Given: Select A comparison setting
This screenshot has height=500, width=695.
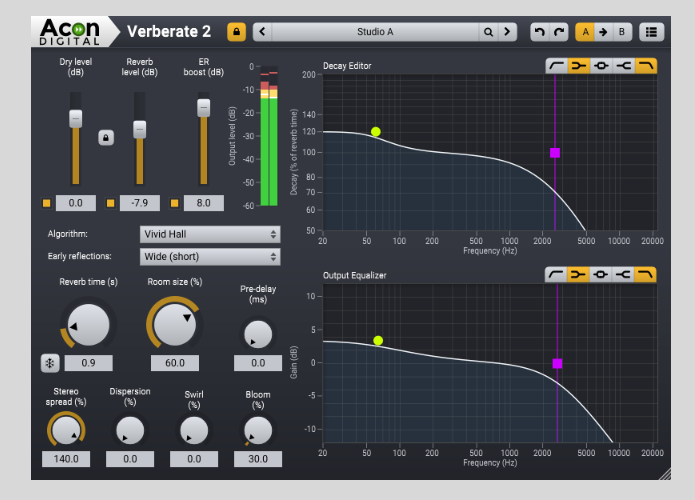Looking at the screenshot, I should click(x=585, y=32).
